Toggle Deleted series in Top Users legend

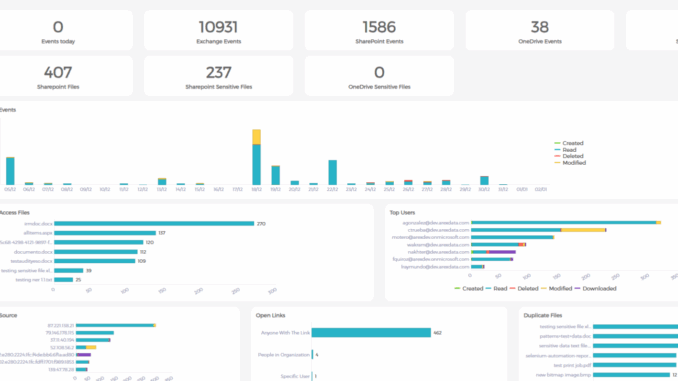(x=524, y=288)
